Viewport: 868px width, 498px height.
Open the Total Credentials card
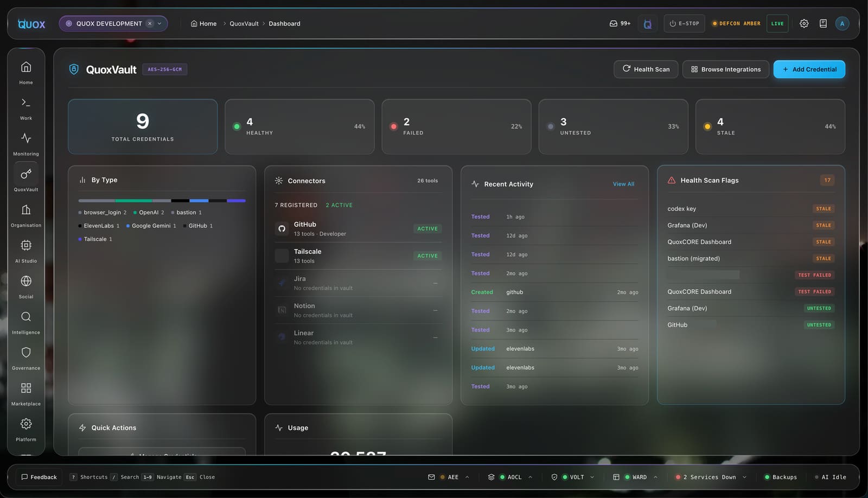coord(143,126)
